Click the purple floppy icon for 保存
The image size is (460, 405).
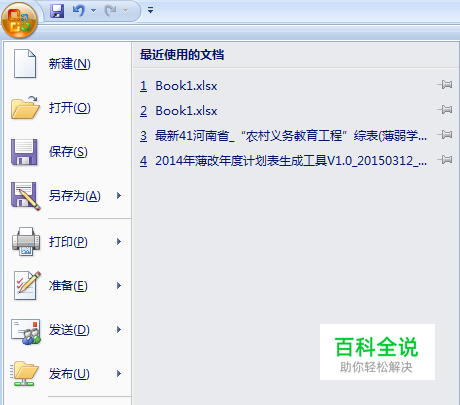click(24, 152)
